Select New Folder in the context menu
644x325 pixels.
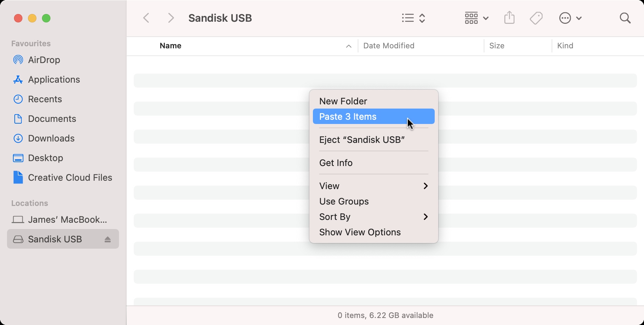click(x=343, y=101)
